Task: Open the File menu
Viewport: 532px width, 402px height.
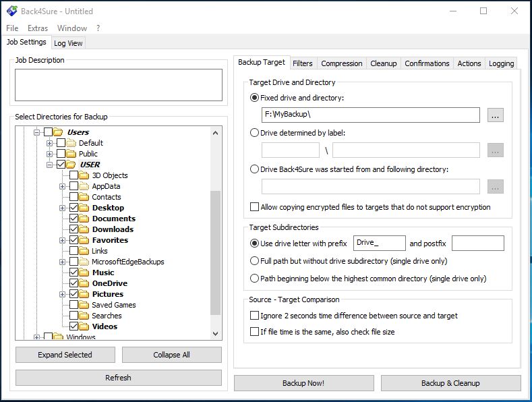Action: pos(12,28)
